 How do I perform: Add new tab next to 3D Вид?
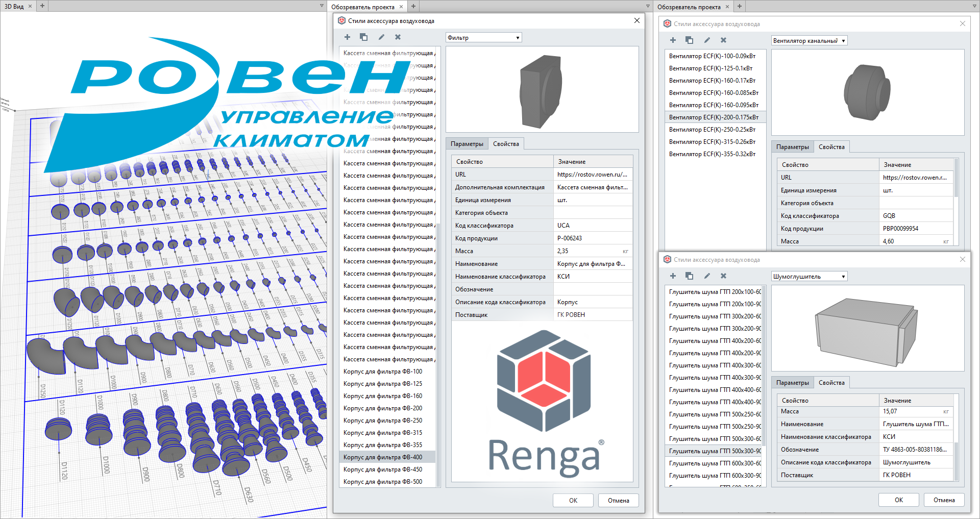click(x=42, y=6)
